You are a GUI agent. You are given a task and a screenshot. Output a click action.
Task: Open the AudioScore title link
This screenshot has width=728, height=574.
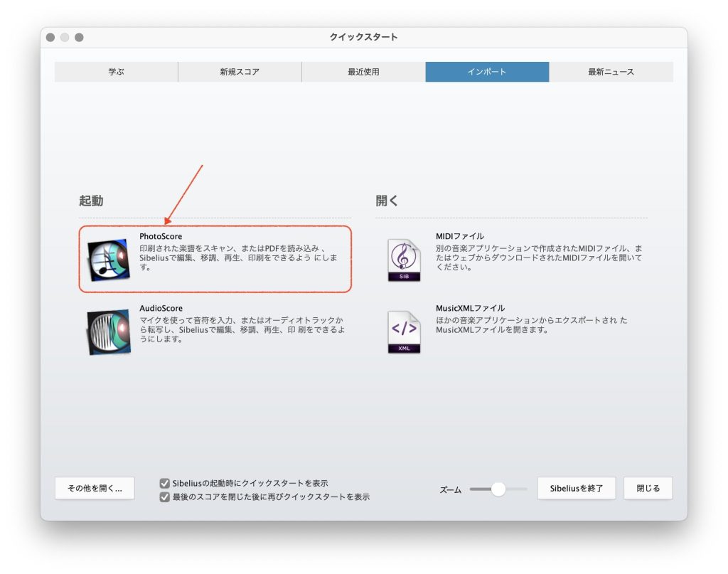click(161, 308)
